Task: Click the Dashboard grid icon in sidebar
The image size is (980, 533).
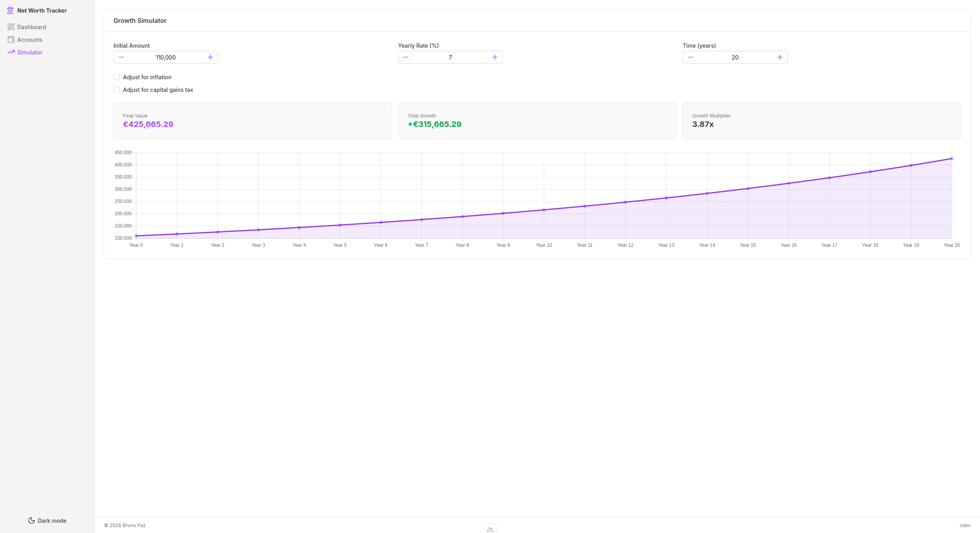Action: [11, 27]
